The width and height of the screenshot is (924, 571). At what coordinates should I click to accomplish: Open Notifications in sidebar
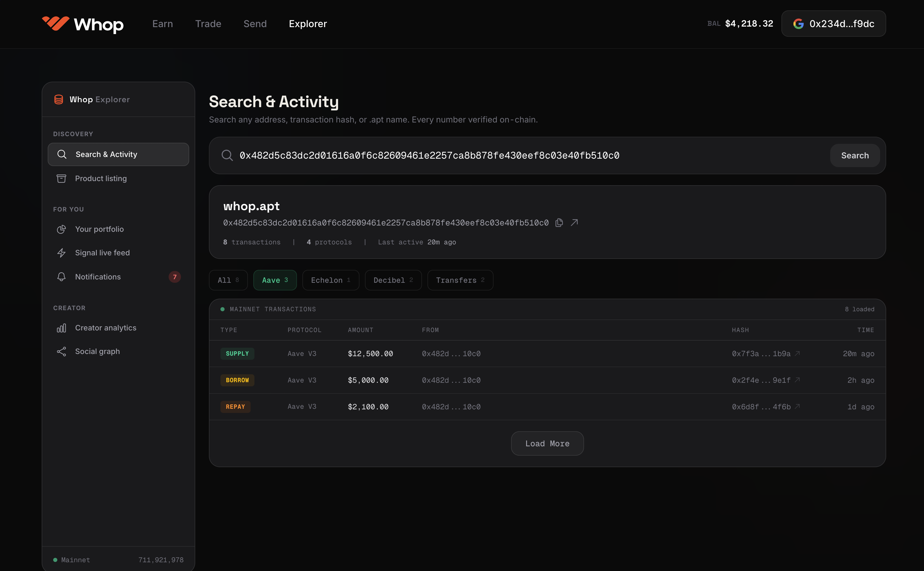pyautogui.click(x=118, y=277)
